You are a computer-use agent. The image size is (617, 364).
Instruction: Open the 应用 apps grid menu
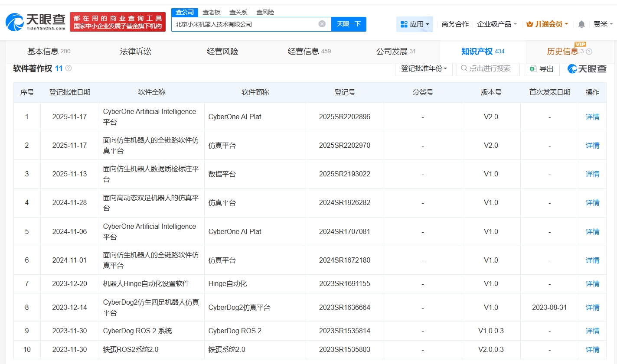coord(415,24)
